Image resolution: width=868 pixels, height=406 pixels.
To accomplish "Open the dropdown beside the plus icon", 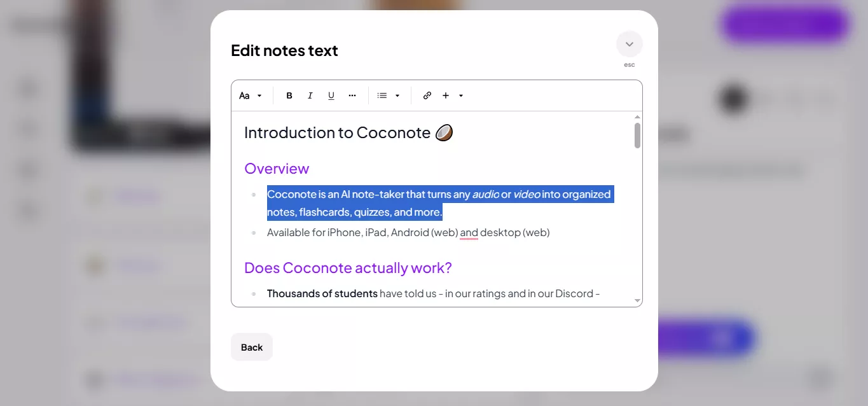I will pos(460,95).
